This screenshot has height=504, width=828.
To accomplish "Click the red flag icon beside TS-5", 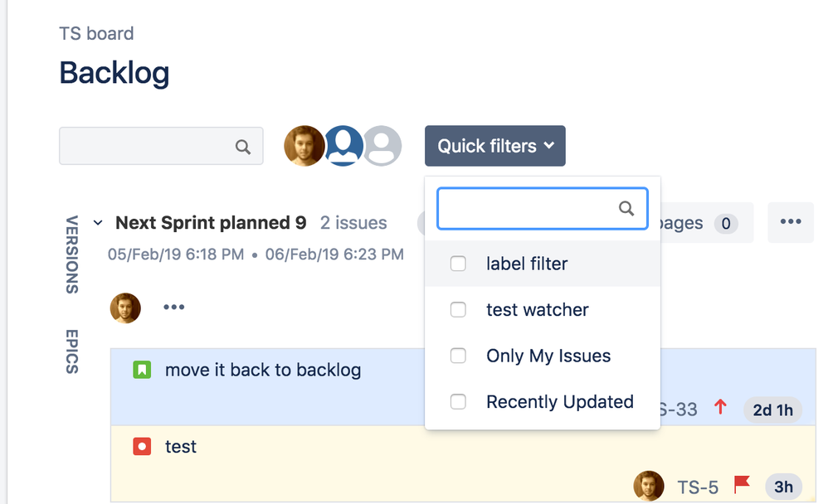I will tap(741, 486).
